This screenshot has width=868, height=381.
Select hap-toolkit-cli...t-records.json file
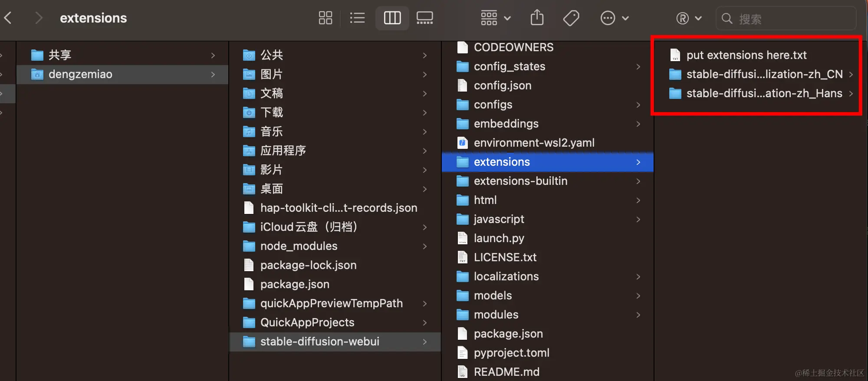click(x=335, y=208)
